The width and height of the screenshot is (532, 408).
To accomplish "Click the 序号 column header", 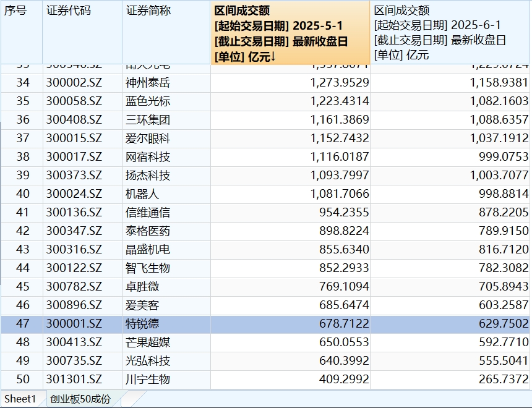I will coord(22,32).
